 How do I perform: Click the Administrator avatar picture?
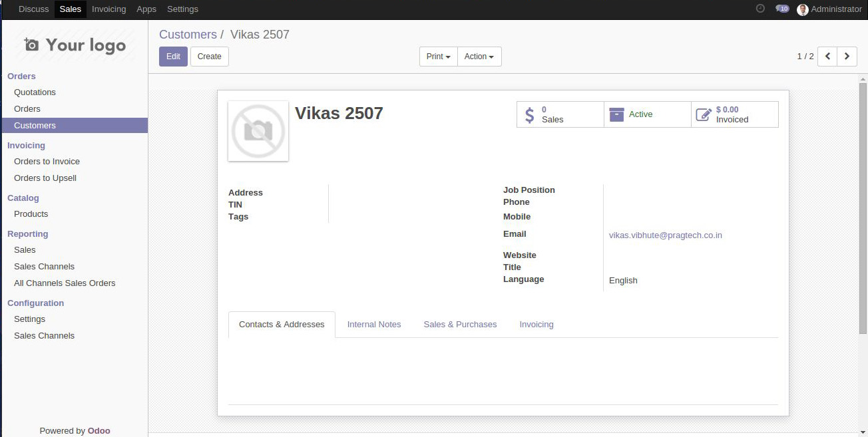[802, 9]
